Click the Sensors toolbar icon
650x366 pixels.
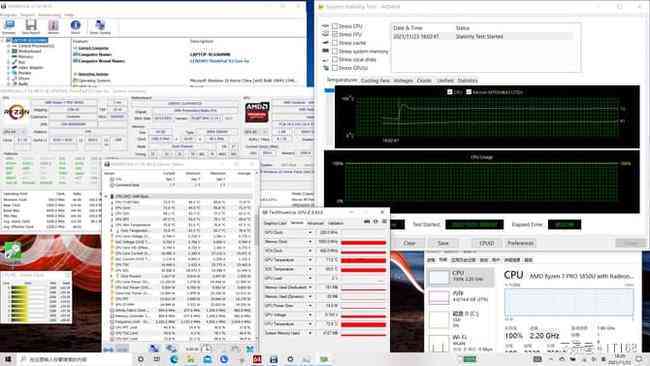(53, 27)
